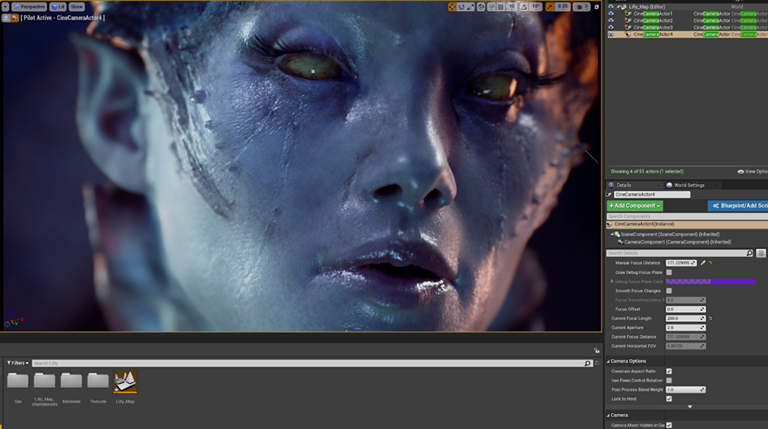Screen dimensions: 768x429
Task: Collapse the Camera Options section
Action: (609, 360)
